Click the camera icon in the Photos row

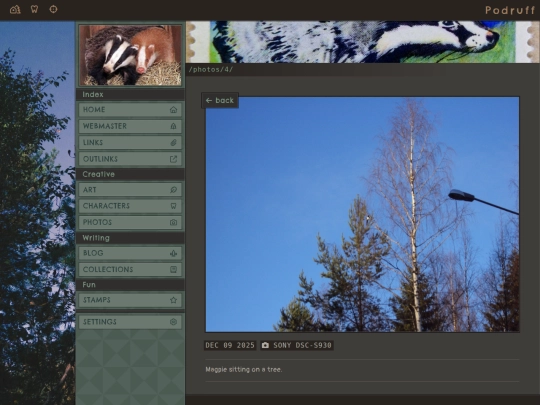point(173,222)
